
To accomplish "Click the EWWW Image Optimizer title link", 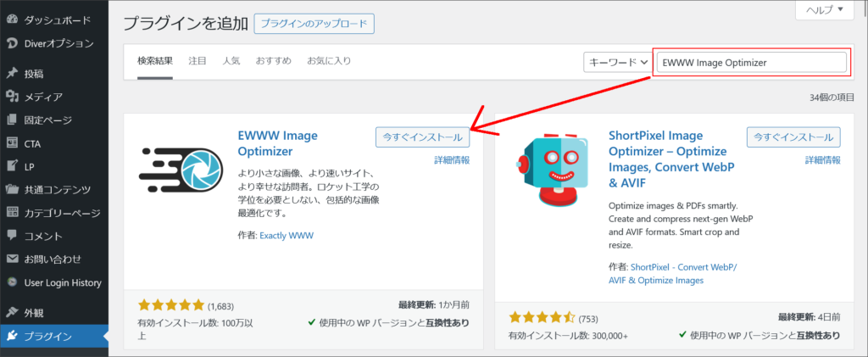I will point(277,143).
